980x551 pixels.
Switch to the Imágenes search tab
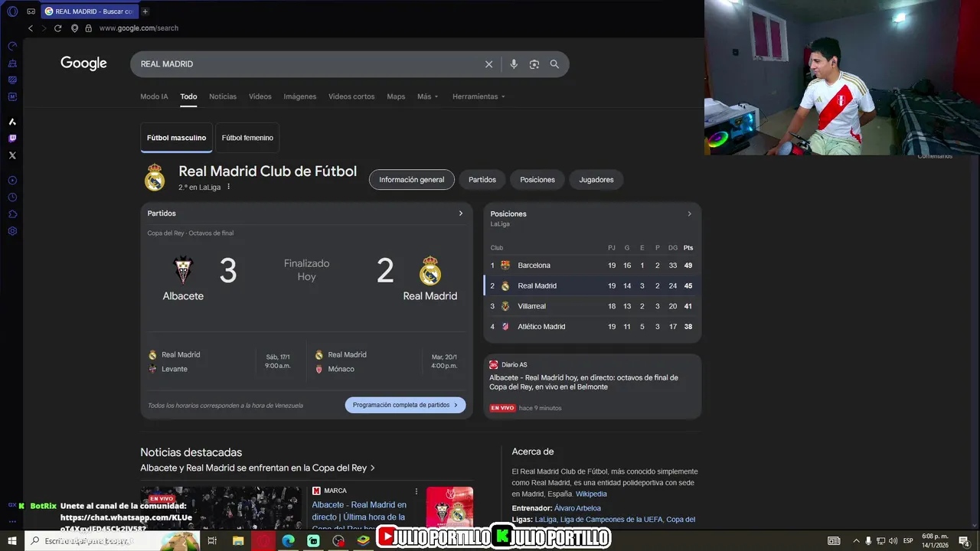(x=300, y=96)
